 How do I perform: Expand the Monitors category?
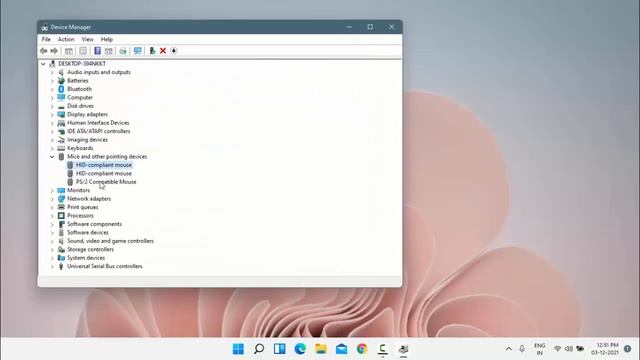52,191
